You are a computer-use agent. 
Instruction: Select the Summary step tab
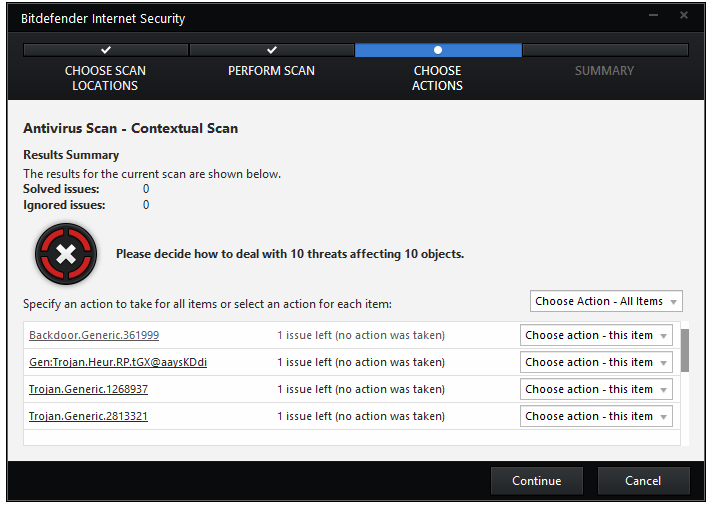[x=604, y=71]
